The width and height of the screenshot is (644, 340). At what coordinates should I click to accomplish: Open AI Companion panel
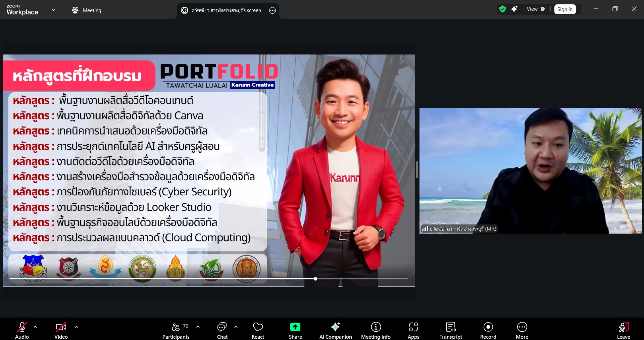[335, 330]
